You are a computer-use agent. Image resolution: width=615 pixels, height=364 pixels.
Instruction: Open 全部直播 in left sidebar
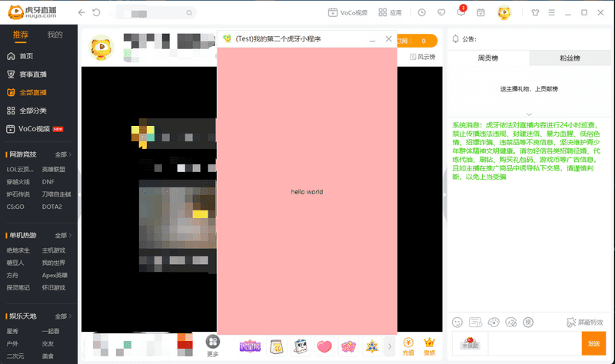(x=32, y=92)
